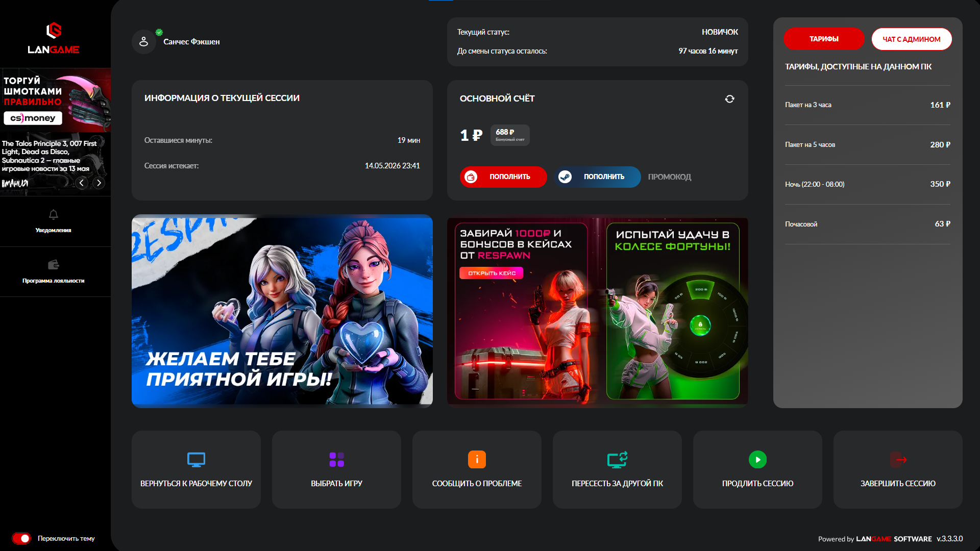Click the Основной счёт heading

pos(497,98)
